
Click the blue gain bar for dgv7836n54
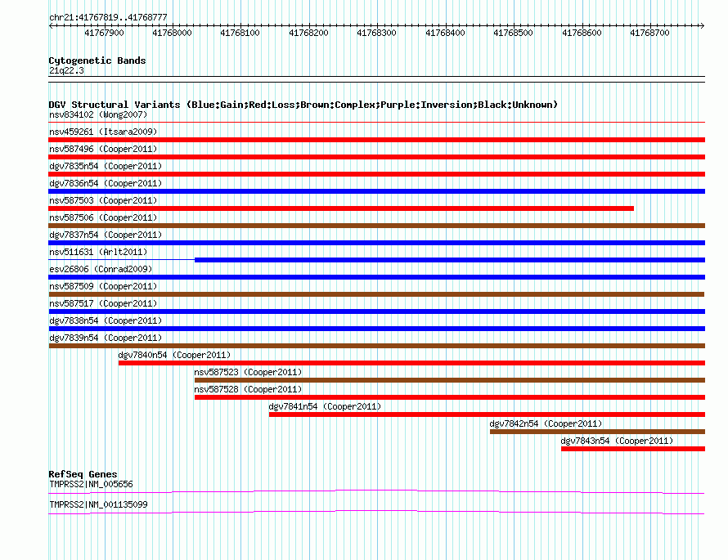pyautogui.click(x=376, y=191)
